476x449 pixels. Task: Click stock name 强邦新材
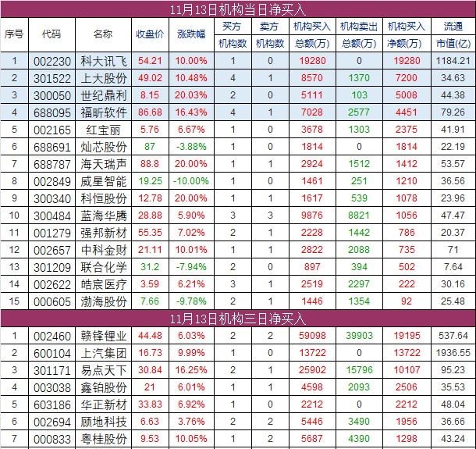coord(104,233)
